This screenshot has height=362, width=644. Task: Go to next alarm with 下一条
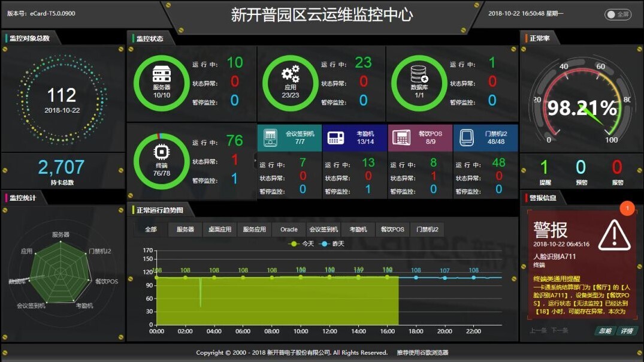559,331
